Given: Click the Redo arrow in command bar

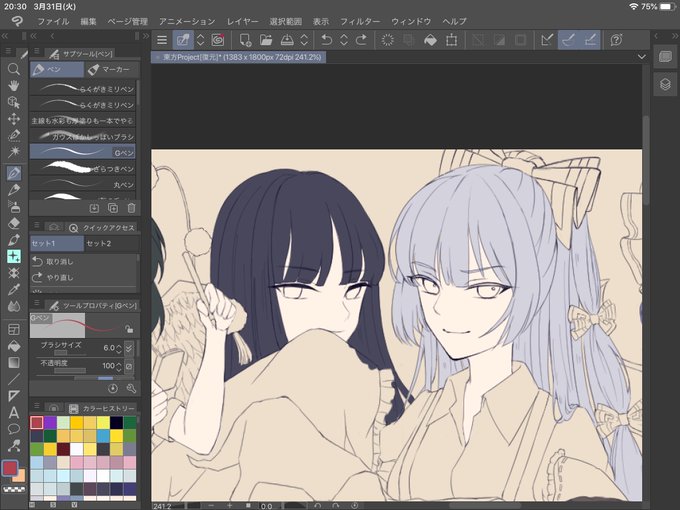Looking at the screenshot, I should [x=361, y=40].
